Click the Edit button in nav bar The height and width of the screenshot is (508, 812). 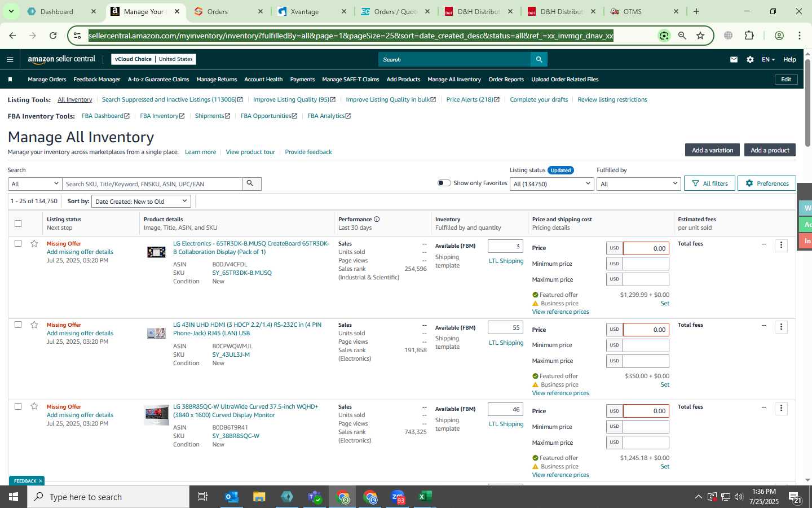786,80
